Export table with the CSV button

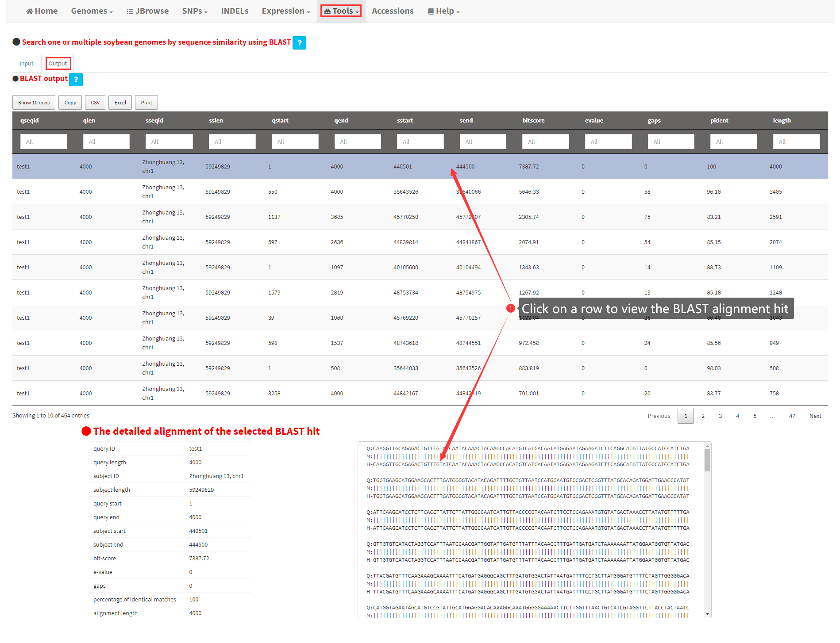click(95, 103)
